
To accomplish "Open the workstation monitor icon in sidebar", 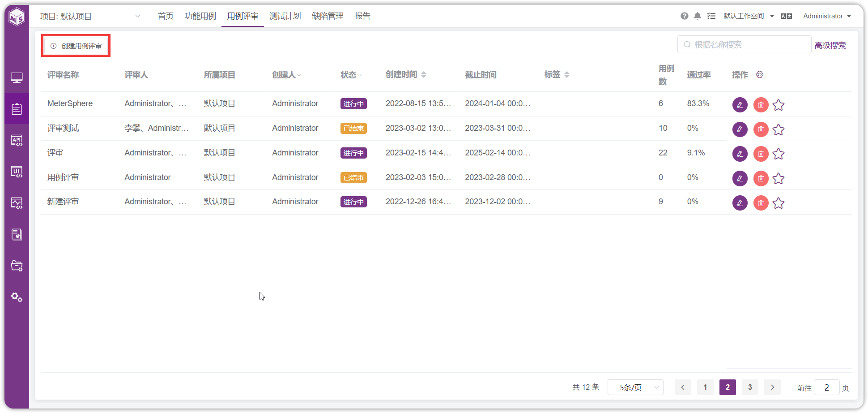I will [17, 78].
